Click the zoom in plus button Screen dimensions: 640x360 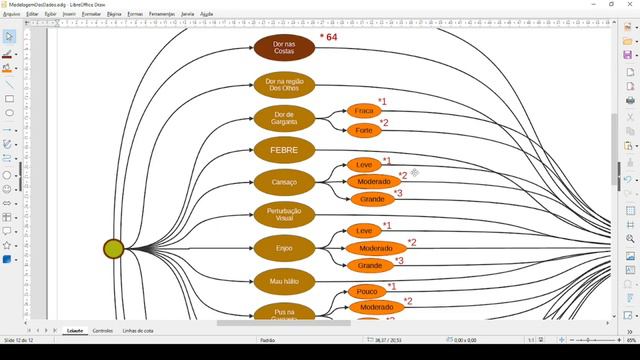tap(619, 340)
